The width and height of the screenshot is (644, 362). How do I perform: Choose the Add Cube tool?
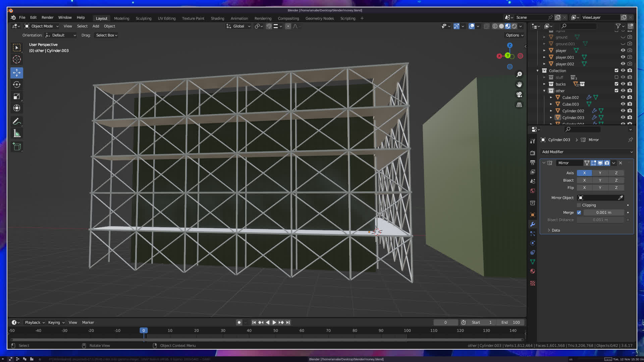tap(17, 147)
